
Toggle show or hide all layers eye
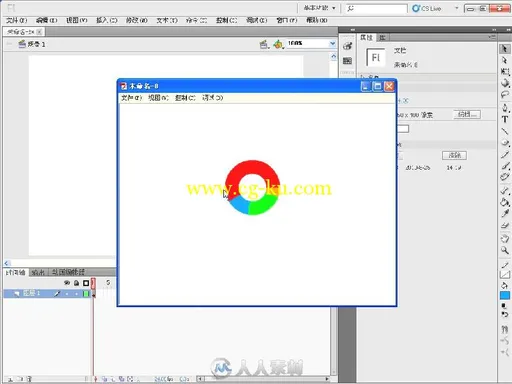(67, 283)
